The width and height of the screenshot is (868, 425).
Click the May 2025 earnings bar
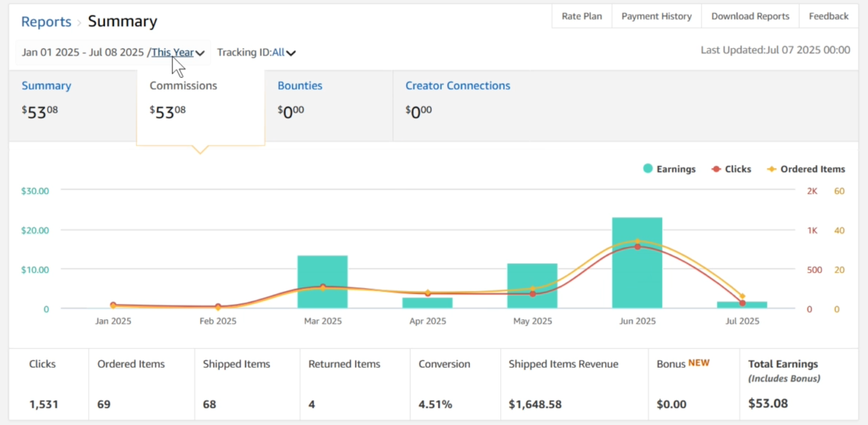(532, 286)
